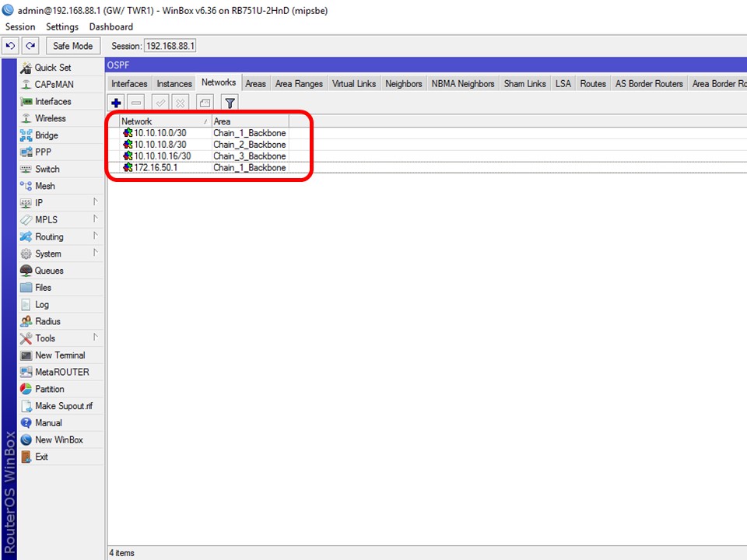The height and width of the screenshot is (560, 747).
Task: Open the Queues sidebar item
Action: pos(61,271)
